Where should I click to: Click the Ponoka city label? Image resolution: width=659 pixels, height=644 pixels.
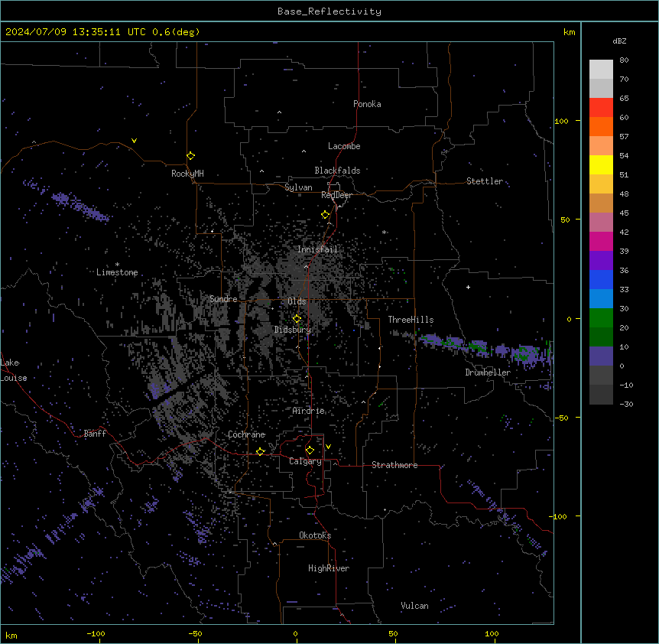(x=367, y=104)
